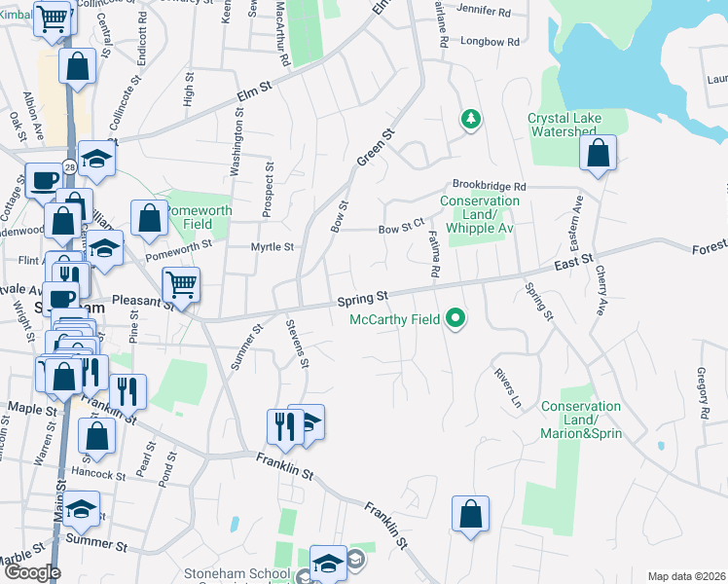
Task: Select the Pond St label
Action: pyautogui.click(x=167, y=469)
